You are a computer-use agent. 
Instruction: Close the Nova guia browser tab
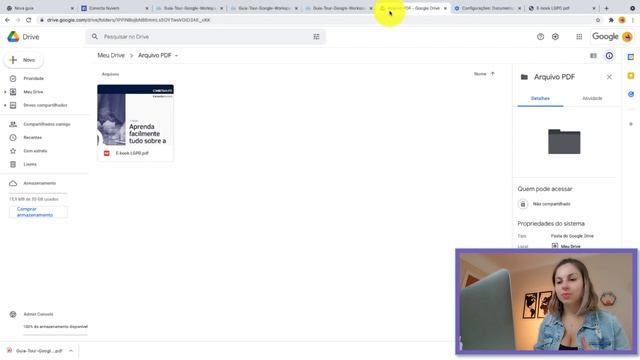72,8
